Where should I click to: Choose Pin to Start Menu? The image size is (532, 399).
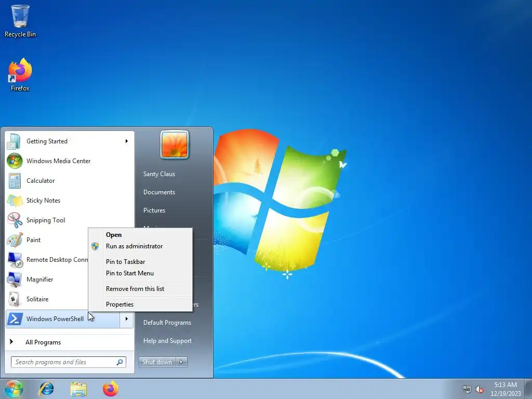[x=129, y=273]
